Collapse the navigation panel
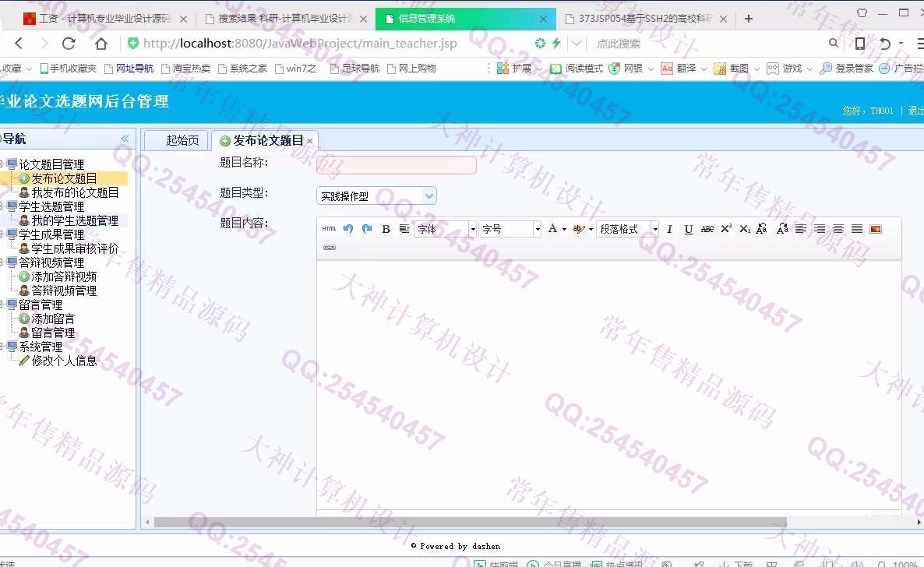This screenshot has height=567, width=924. 125,139
